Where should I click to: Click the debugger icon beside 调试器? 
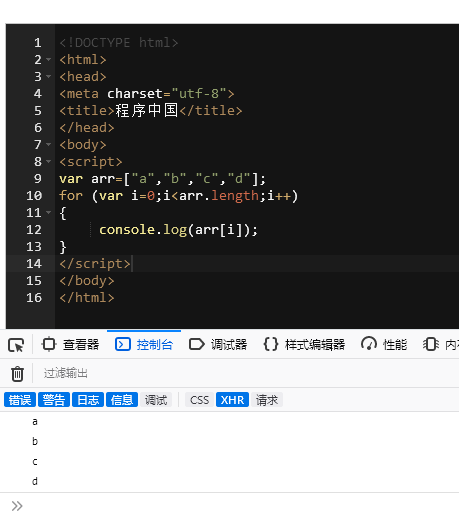pos(197,344)
